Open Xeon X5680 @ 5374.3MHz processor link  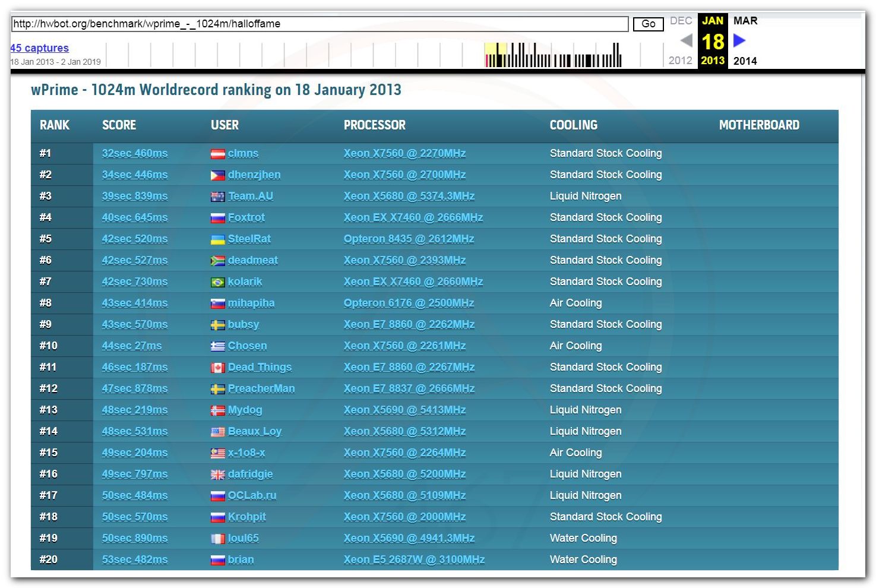point(409,196)
